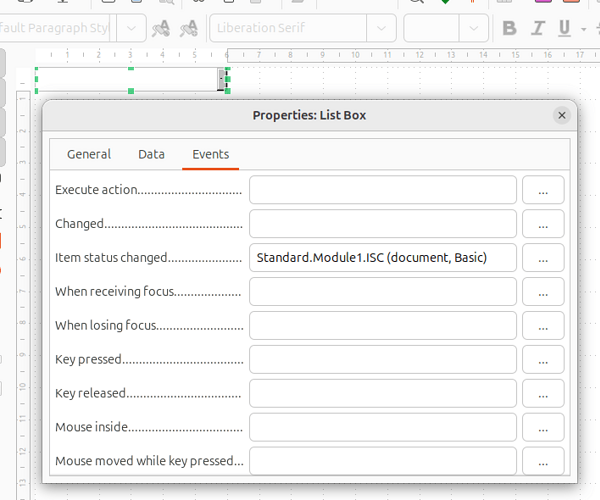Click the New Style from Selection icon
Image resolution: width=600 pixels, height=500 pixels.
point(189,28)
